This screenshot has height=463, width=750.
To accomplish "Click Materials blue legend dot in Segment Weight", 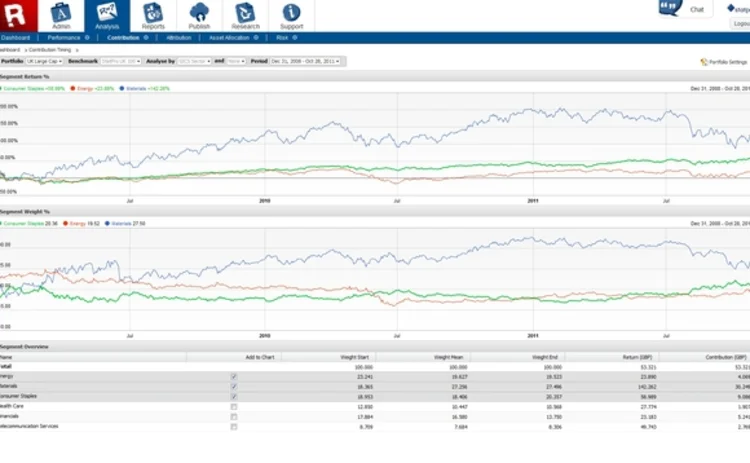I will (x=107, y=223).
